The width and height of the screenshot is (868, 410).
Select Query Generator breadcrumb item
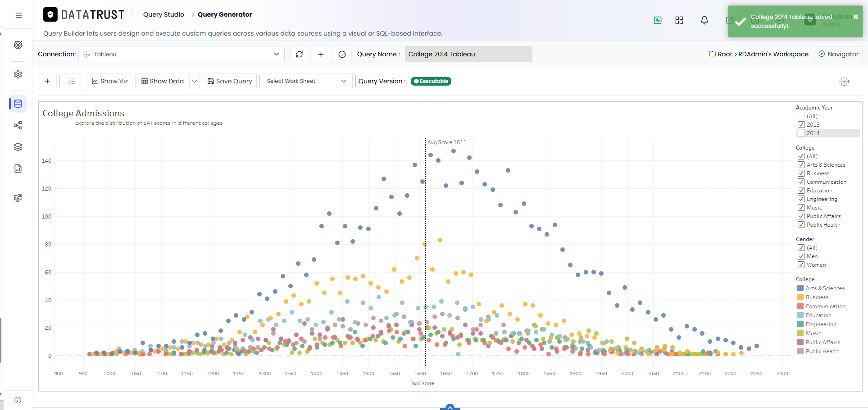pos(225,14)
